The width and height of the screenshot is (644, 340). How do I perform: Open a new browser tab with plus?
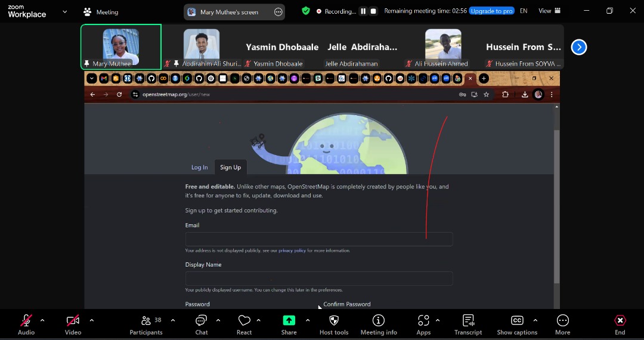click(x=484, y=78)
